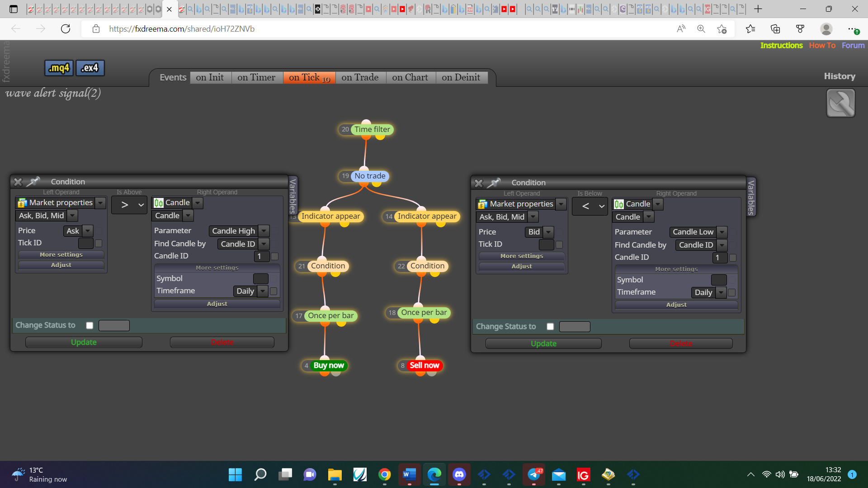Open a new browser tab
The height and width of the screenshot is (488, 868).
[758, 9]
